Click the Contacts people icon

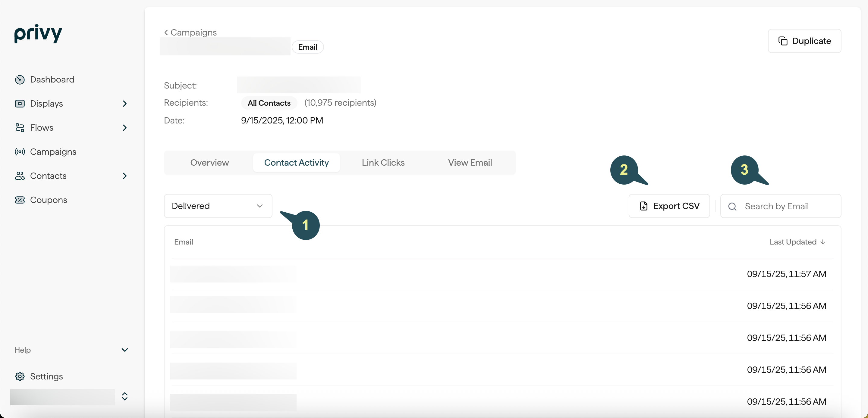tap(20, 176)
